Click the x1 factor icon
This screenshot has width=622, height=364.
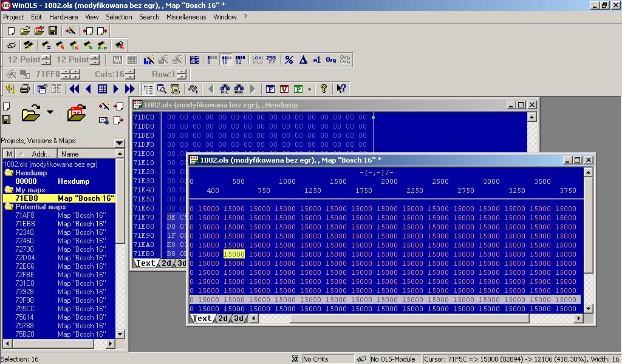pyautogui.click(x=316, y=60)
